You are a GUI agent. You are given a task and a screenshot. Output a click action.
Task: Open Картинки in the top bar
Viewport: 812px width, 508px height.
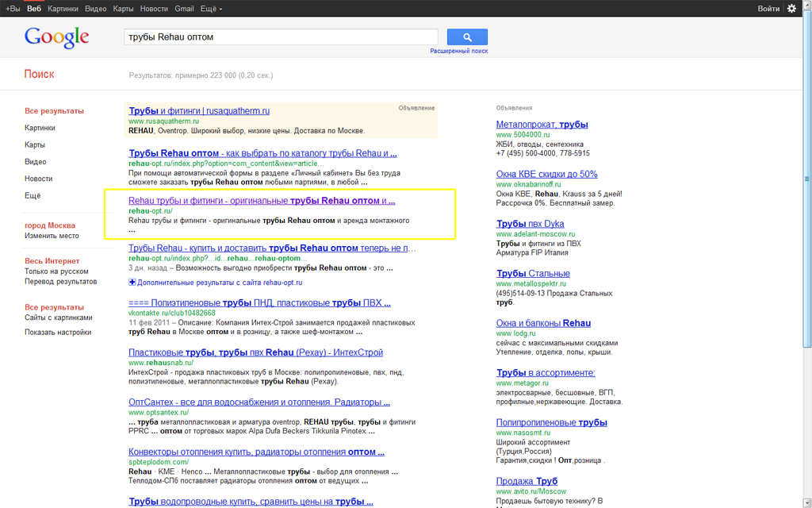[63, 9]
